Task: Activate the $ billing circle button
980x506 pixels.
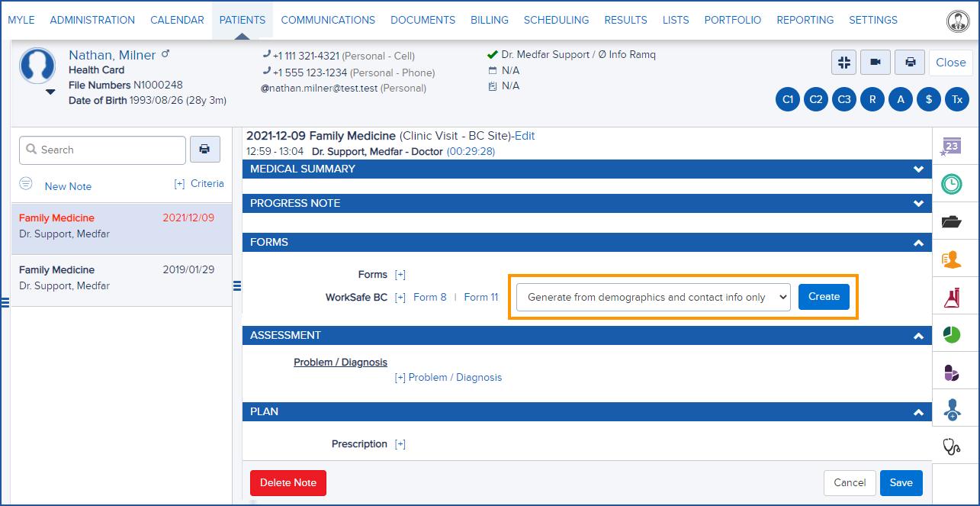Action: pyautogui.click(x=929, y=98)
